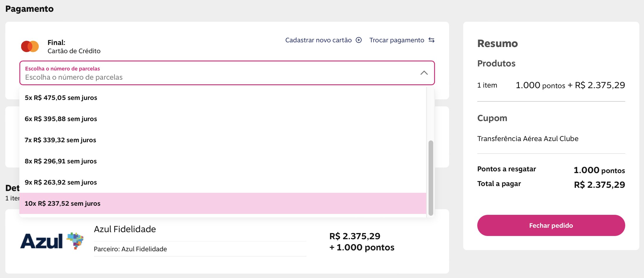The image size is (644, 278).
Task: Pick 8x R$ 296,91 sem juros
Action: pyautogui.click(x=61, y=161)
